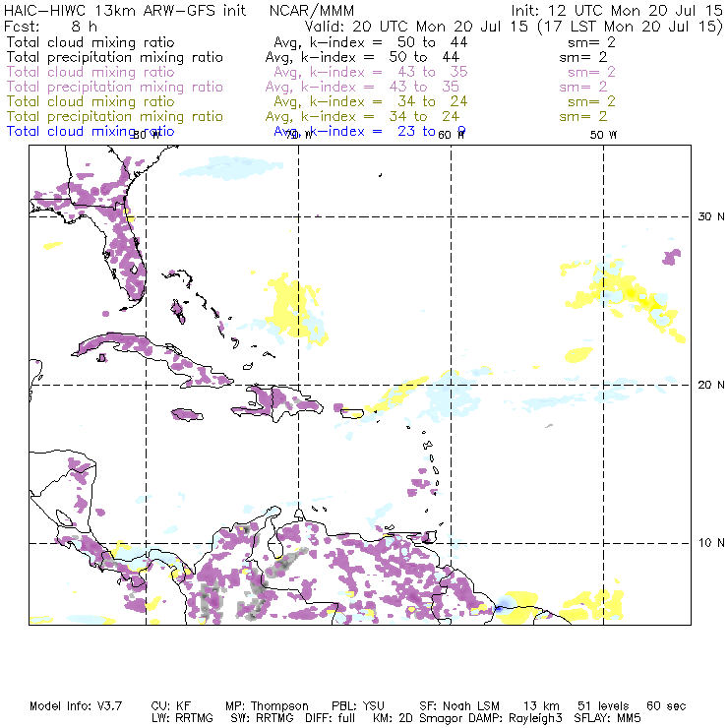Click "sm= 2" in the purple cloud row
728x728 pixels.
591,72
